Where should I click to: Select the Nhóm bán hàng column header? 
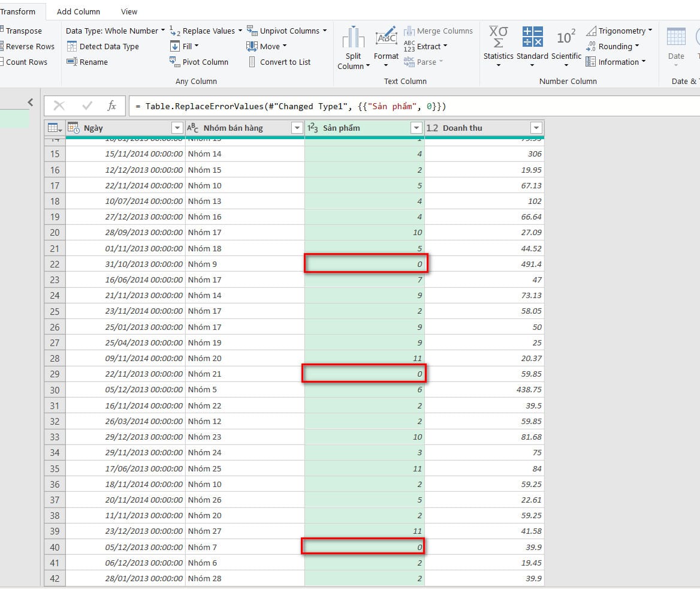(x=233, y=128)
